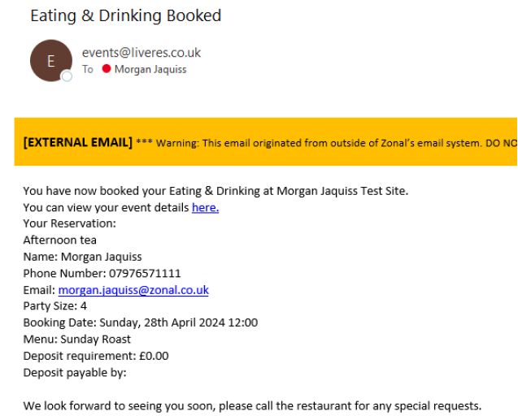Click the 'Name: Morgan Jaquiss' line
This screenshot has width=518, height=420.
83,257
